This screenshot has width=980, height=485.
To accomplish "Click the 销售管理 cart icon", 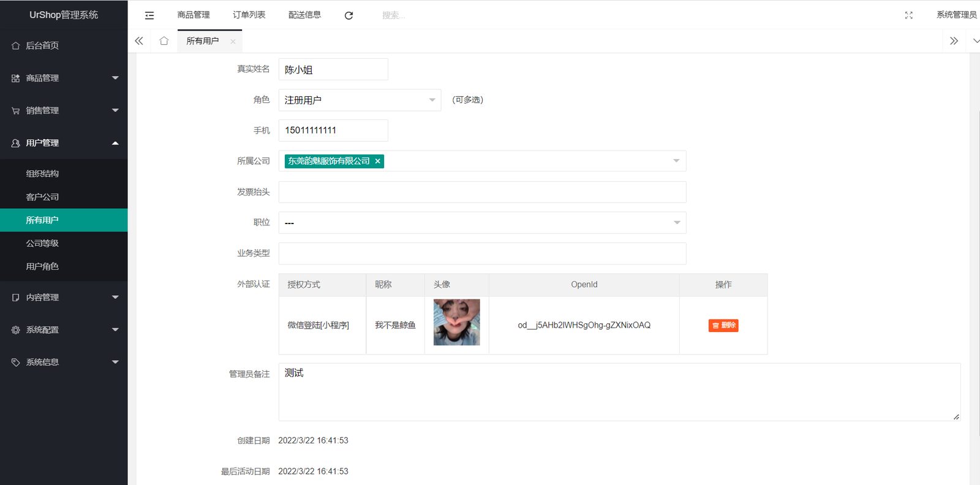I will coord(16,111).
